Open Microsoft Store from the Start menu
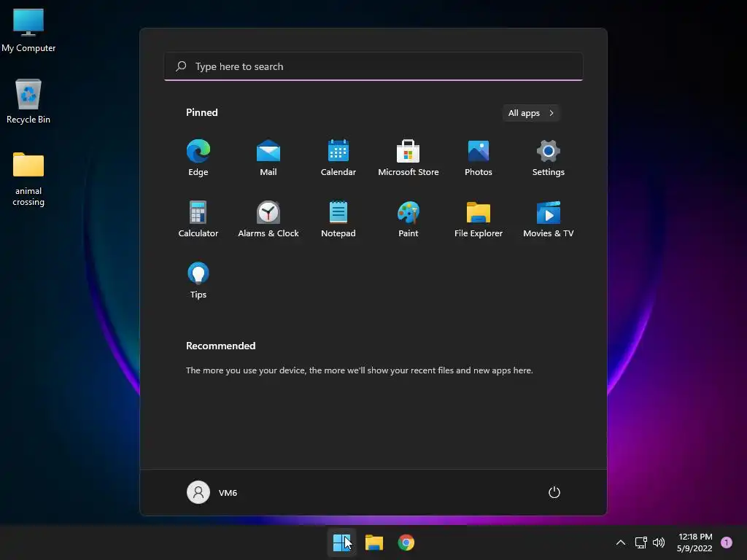 click(409, 157)
